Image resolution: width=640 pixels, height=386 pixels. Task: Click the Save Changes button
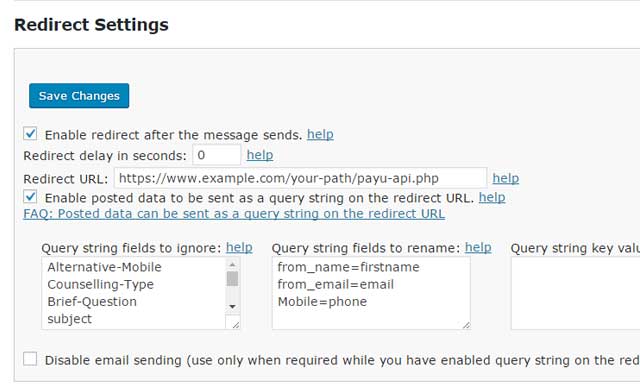tap(79, 96)
